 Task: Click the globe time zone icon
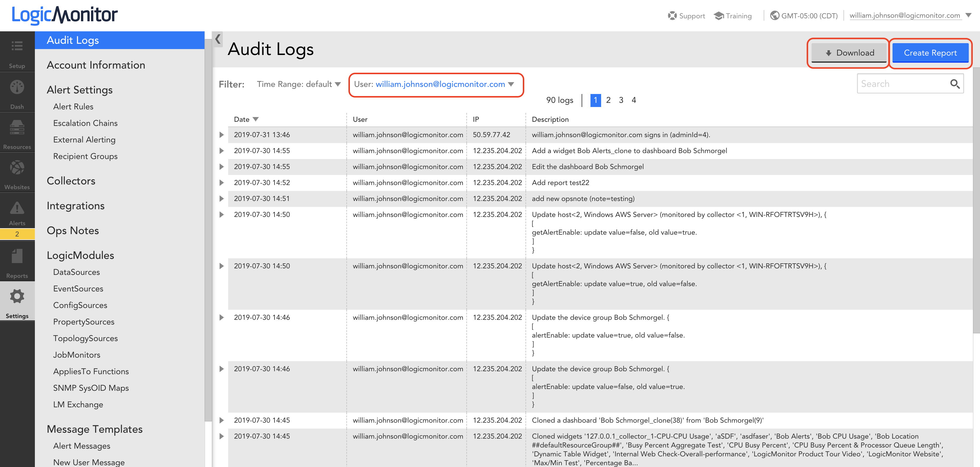(775, 16)
